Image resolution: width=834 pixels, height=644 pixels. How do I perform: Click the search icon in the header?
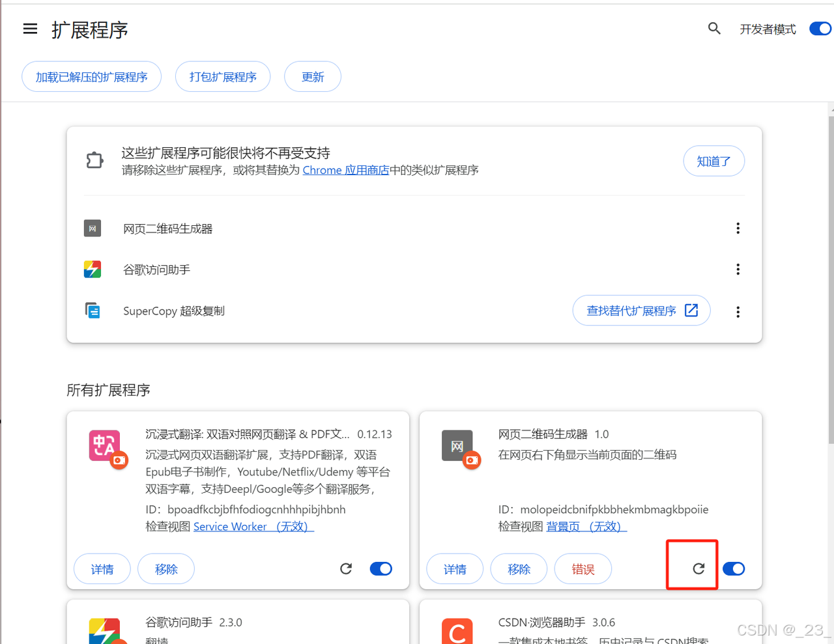(x=714, y=29)
